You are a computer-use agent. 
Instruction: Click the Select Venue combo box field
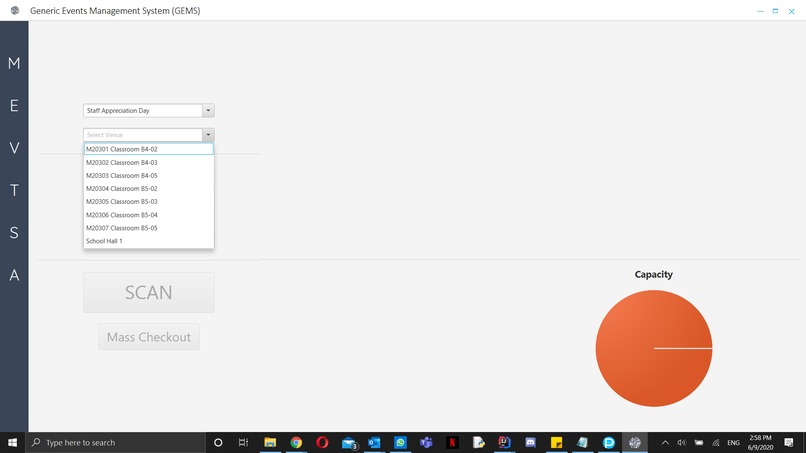(x=149, y=135)
